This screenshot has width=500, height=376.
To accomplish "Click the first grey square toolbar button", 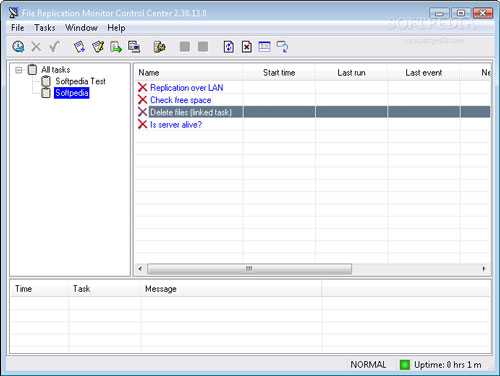I will coord(185,47).
